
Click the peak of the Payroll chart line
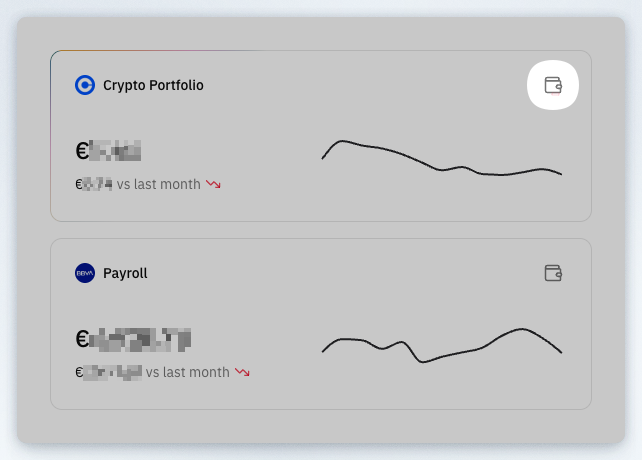click(522, 329)
